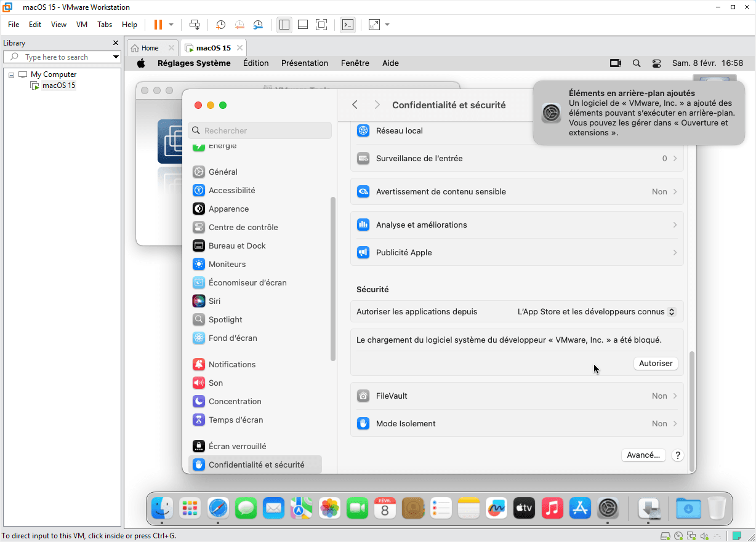Open the VMware File menu
Screen dimensions: 756x542
point(14,25)
